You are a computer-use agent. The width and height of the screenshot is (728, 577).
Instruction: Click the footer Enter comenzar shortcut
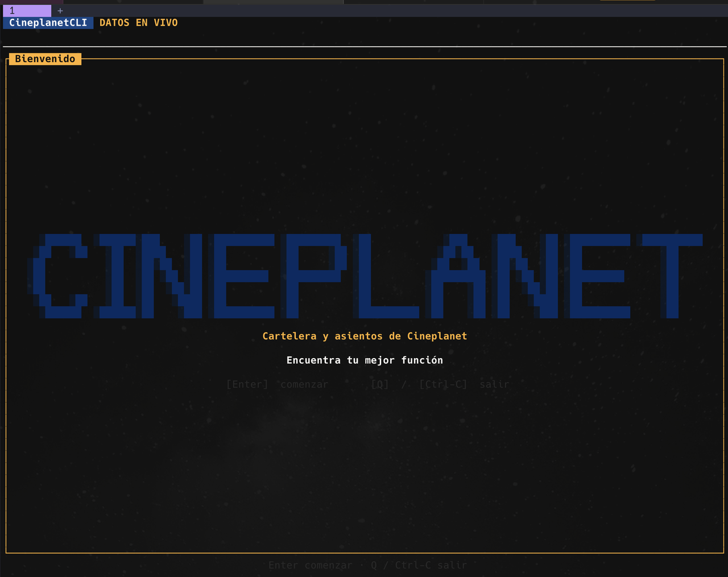(x=311, y=565)
